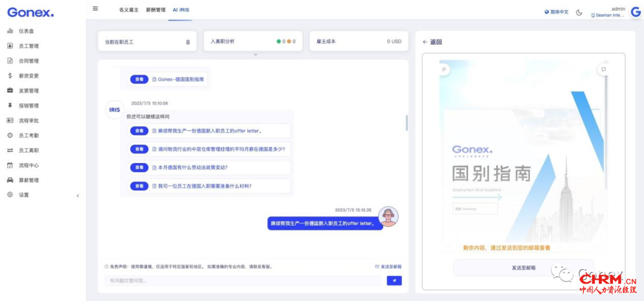Open the comment icon in the preview
Viewport: 644px width, 301px height.
tap(603, 69)
